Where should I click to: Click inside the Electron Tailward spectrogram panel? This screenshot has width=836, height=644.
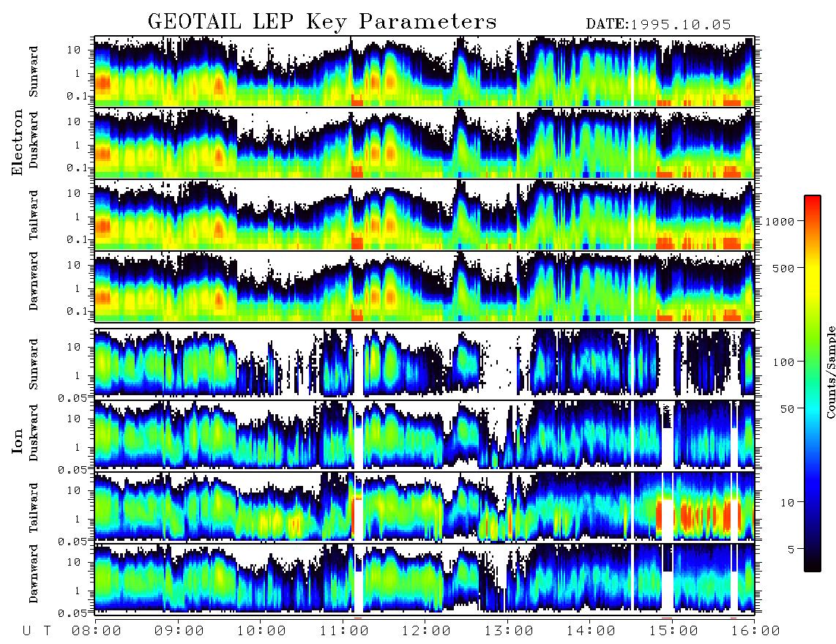point(425,214)
